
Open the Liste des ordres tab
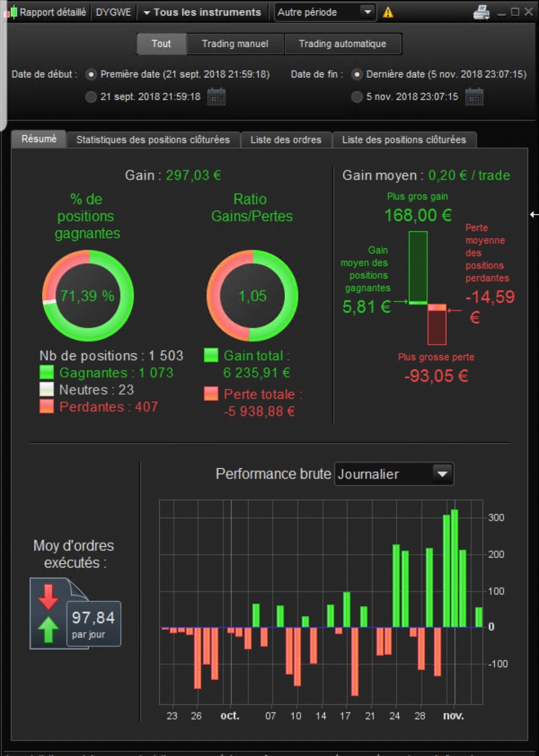tap(286, 140)
